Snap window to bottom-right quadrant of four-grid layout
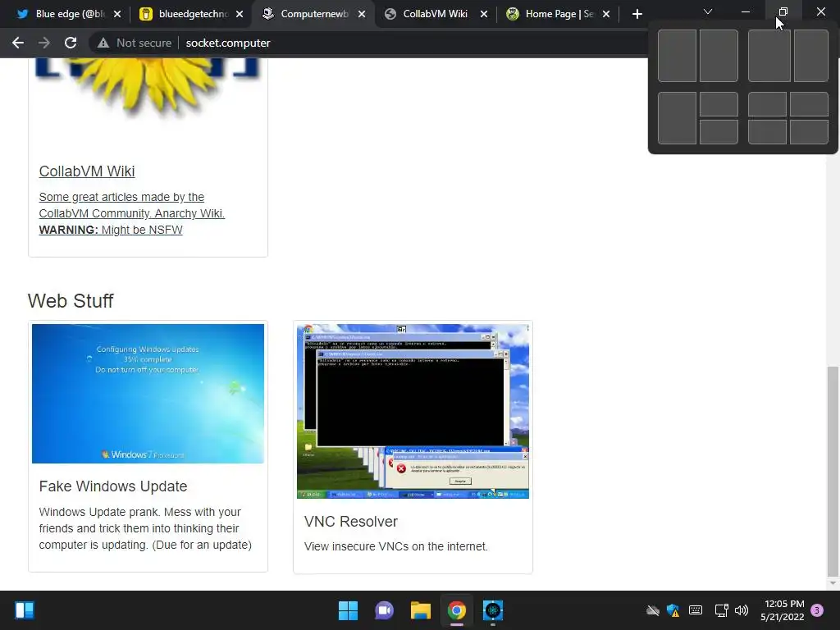Viewport: 840px width, 630px height. 810,132
